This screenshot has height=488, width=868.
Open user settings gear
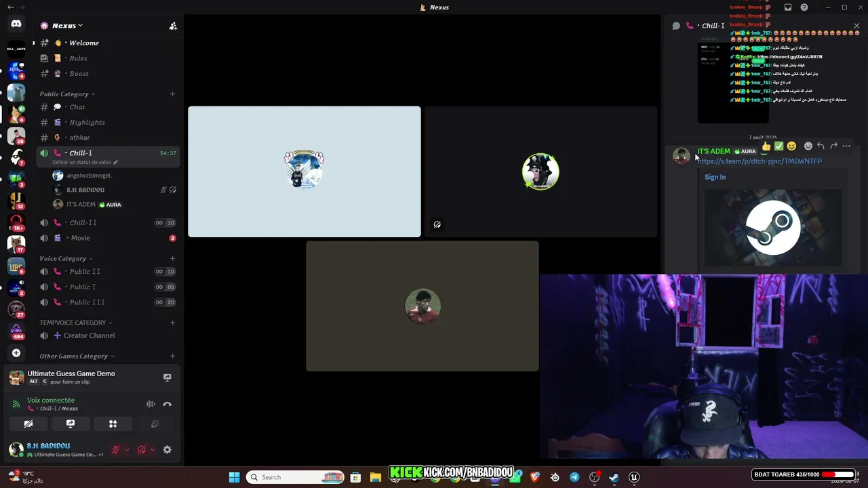(x=167, y=450)
